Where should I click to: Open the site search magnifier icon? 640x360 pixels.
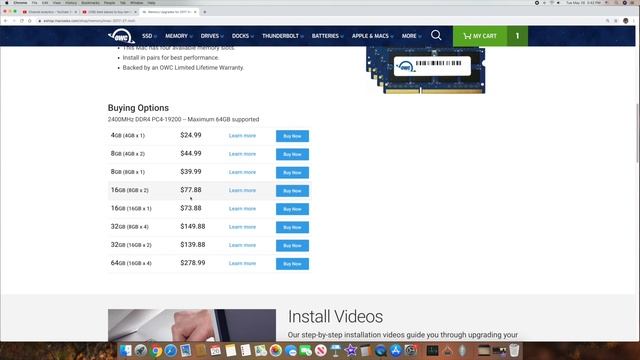pos(436,36)
